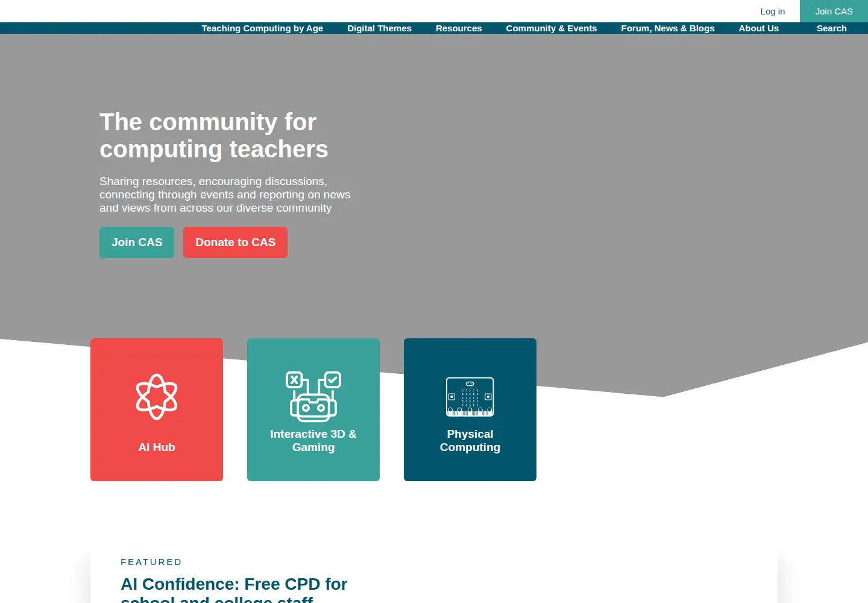The height and width of the screenshot is (603, 868).
Task: Click the AI Hub atom icon
Action: pos(157,396)
